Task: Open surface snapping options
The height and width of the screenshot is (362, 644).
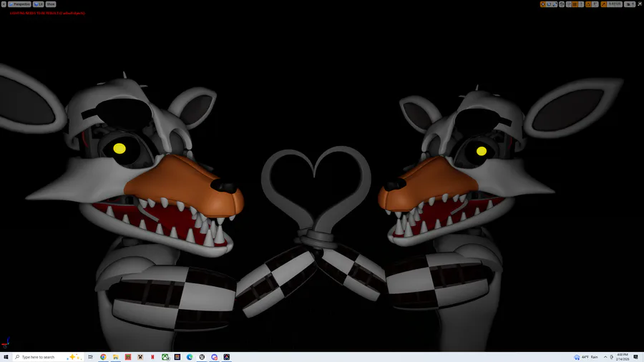Action: pos(569,4)
